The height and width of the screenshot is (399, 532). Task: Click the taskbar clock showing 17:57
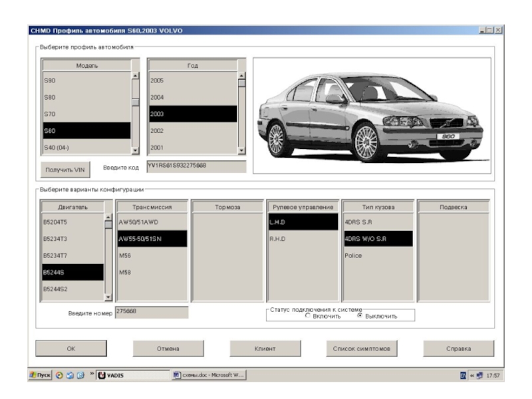coord(493,376)
